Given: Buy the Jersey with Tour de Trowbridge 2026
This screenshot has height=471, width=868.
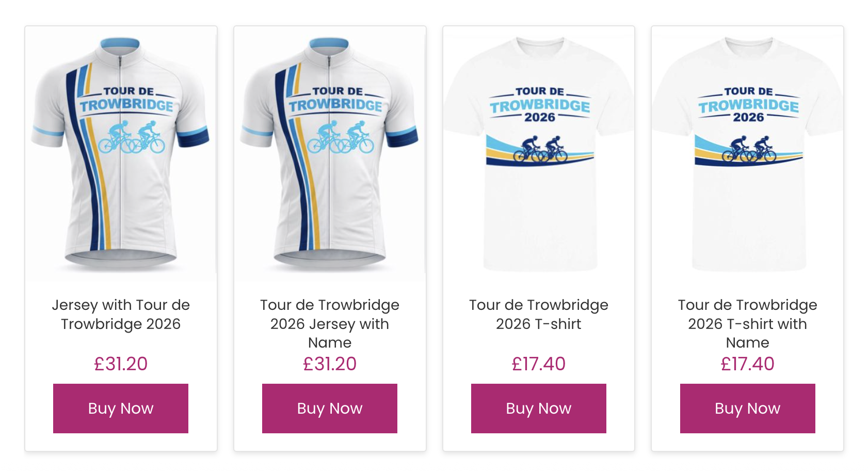Looking at the screenshot, I should [x=121, y=408].
